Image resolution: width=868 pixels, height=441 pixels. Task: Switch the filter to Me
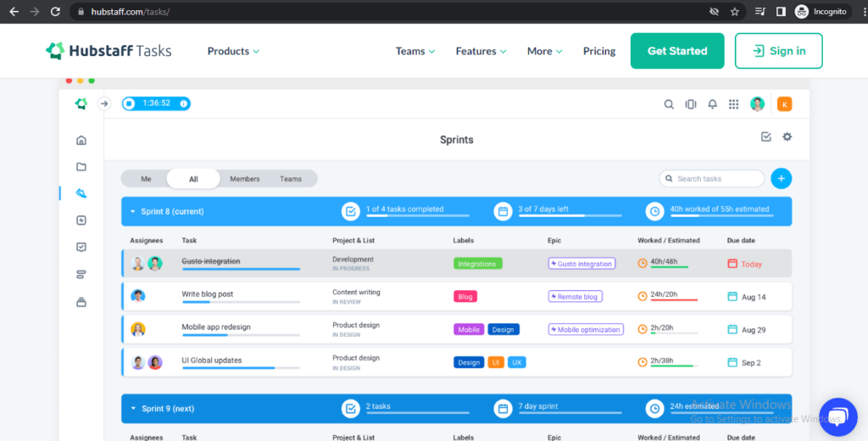point(146,179)
